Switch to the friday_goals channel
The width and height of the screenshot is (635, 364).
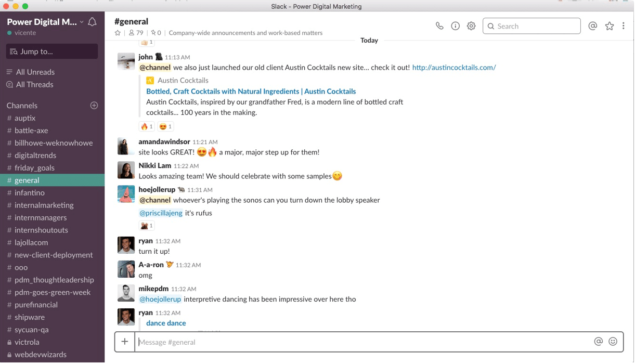coord(34,168)
